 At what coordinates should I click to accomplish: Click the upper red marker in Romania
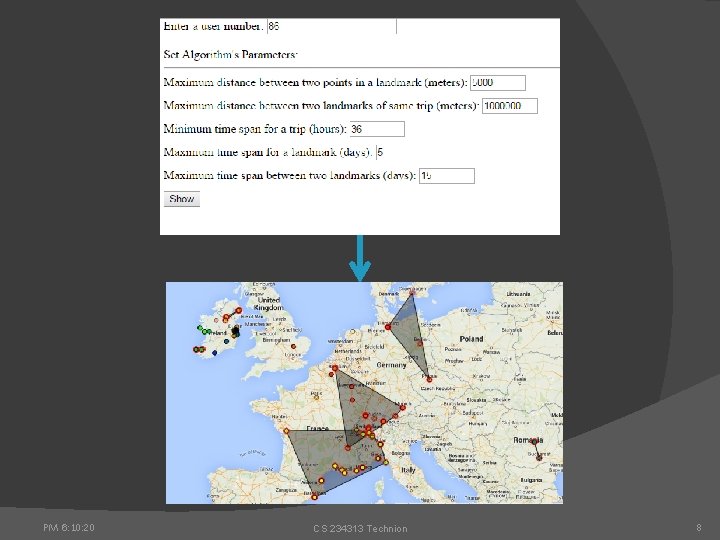534,442
